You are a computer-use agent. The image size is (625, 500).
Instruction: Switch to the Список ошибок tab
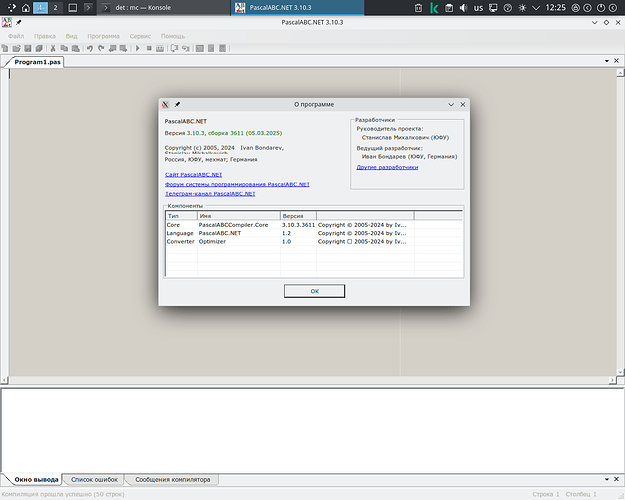[94, 479]
